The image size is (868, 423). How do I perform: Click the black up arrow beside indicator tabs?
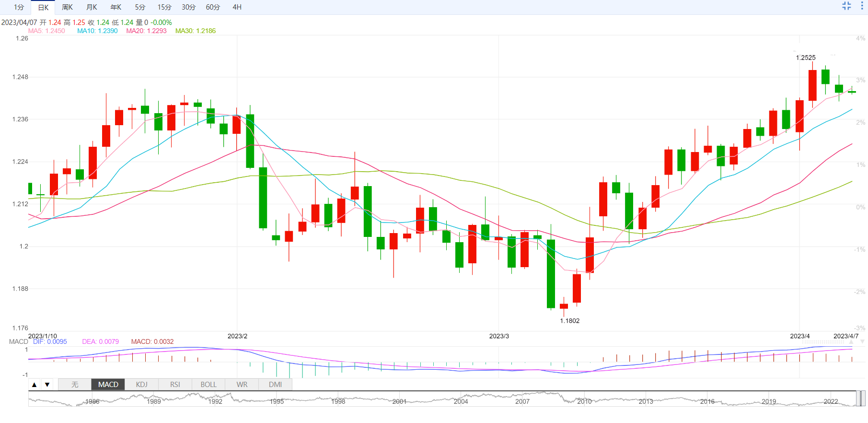point(34,385)
